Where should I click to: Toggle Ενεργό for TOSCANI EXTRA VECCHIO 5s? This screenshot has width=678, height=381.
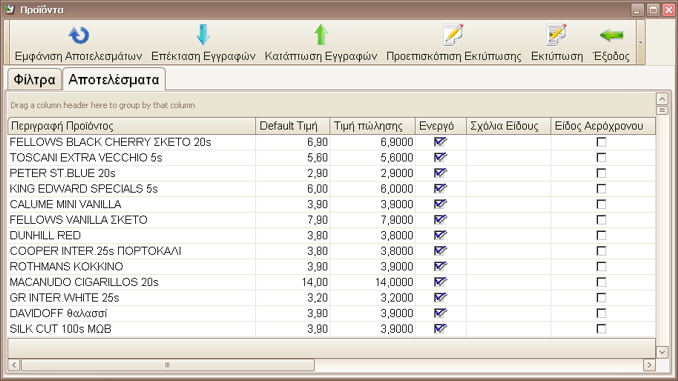[440, 157]
